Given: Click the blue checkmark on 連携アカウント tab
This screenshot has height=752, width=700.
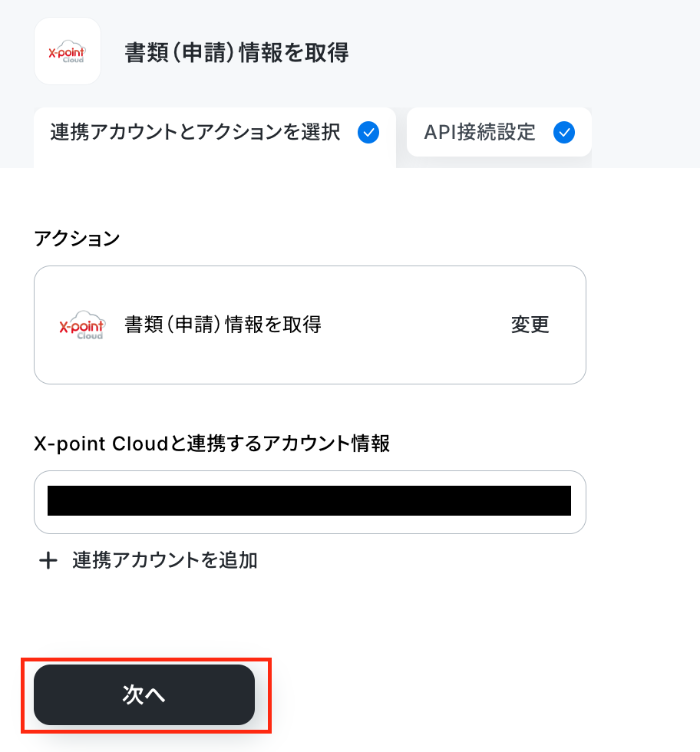Looking at the screenshot, I should pos(368,132).
